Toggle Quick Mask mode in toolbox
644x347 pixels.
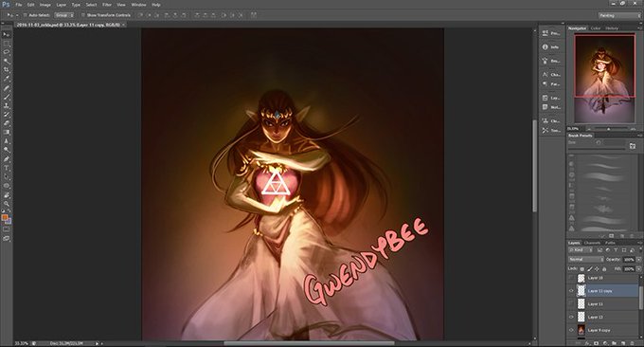tap(7, 229)
